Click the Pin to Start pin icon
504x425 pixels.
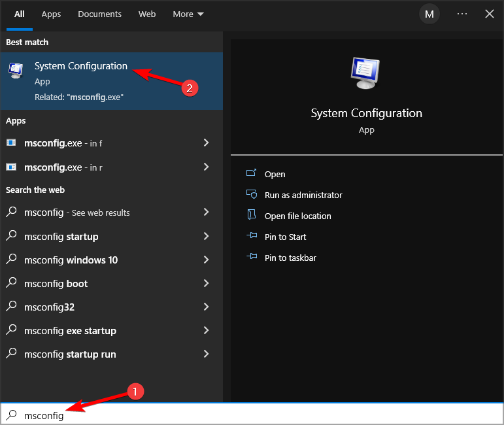(252, 235)
